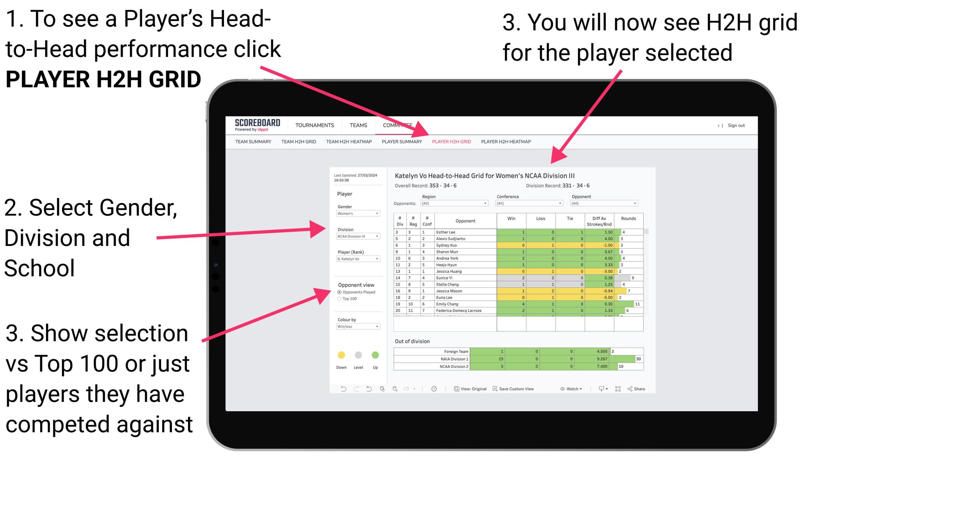Select Player Rank input field
980x527 pixels.
pos(356,260)
